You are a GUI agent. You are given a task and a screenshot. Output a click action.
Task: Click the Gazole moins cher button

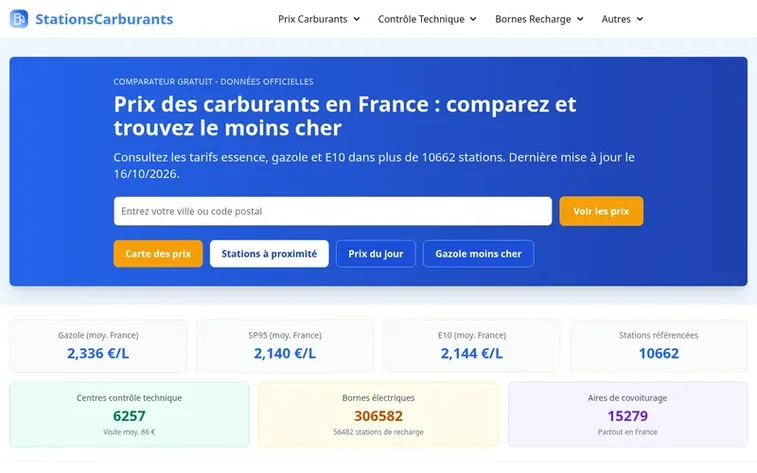(x=478, y=253)
